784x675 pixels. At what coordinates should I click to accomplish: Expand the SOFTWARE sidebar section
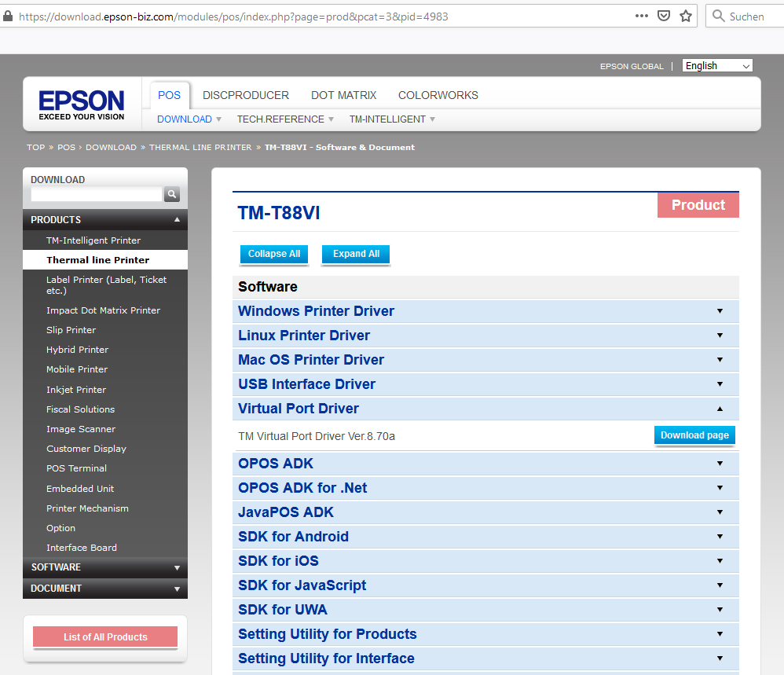coord(105,567)
